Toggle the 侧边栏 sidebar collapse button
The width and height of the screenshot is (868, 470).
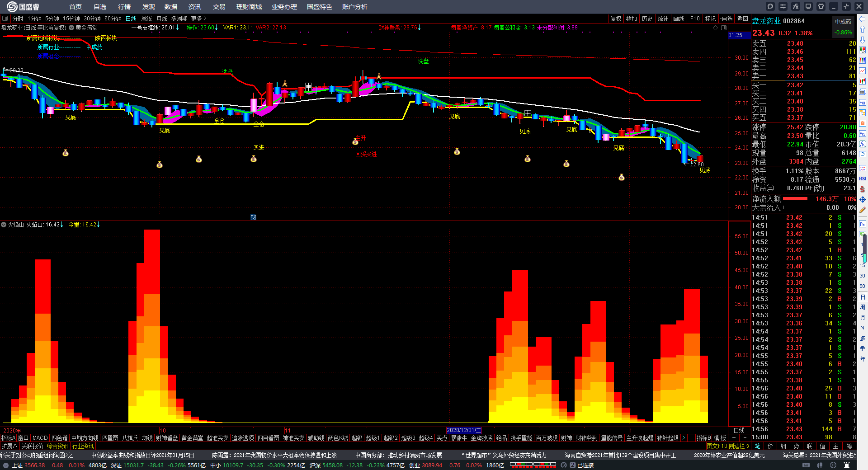[x=739, y=446]
